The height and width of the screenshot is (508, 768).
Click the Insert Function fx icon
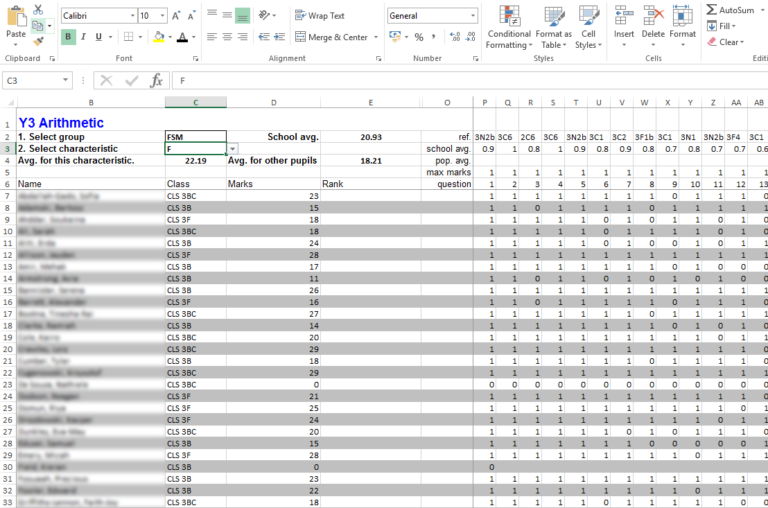point(156,80)
